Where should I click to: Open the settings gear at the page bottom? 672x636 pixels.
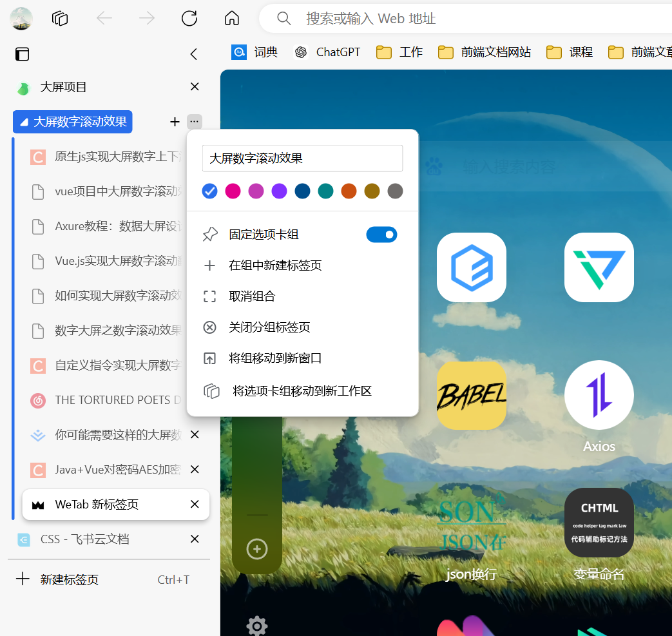point(256,626)
